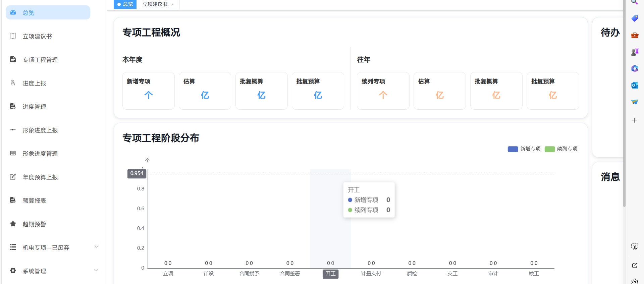Viewport: 644px width, 284px height.
Task: Click the 本年度 批复预算 card
Action: coord(318,91)
